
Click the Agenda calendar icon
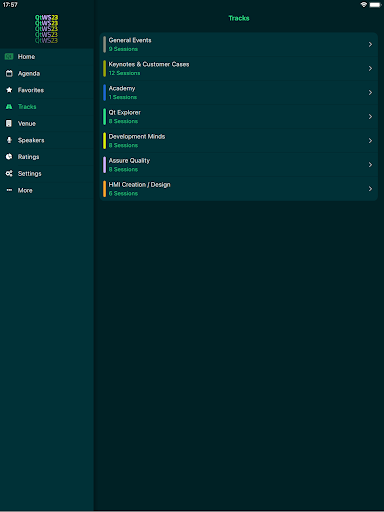point(9,73)
